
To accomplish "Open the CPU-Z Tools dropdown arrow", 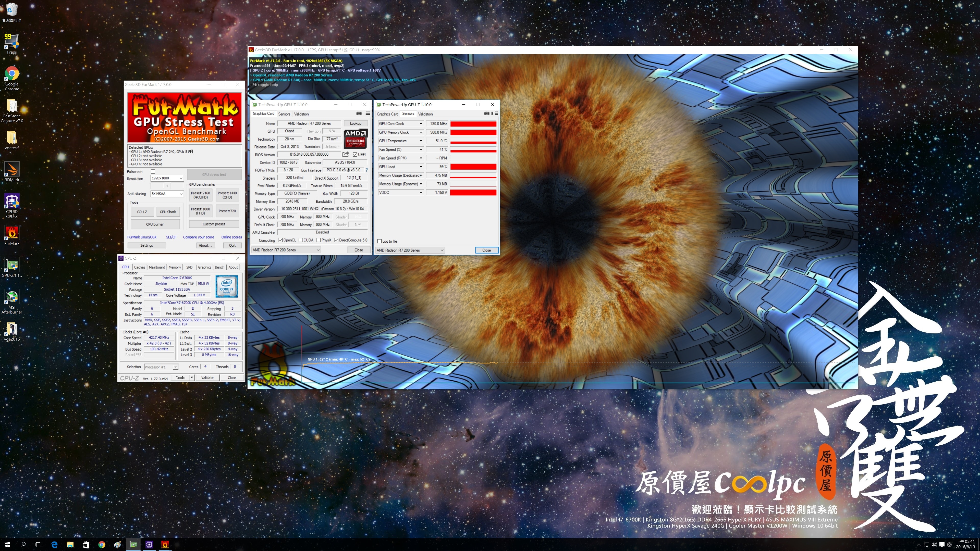I will [192, 378].
